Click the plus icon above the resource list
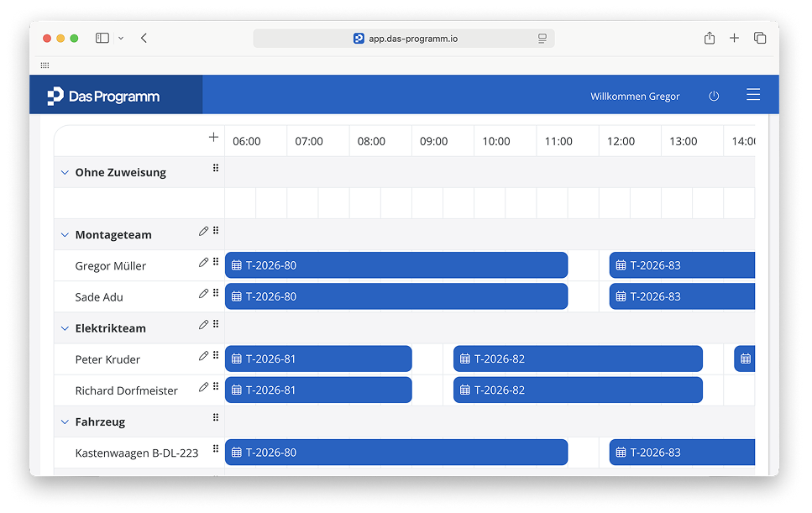Screen dimensions: 812x513 [x=213, y=138]
